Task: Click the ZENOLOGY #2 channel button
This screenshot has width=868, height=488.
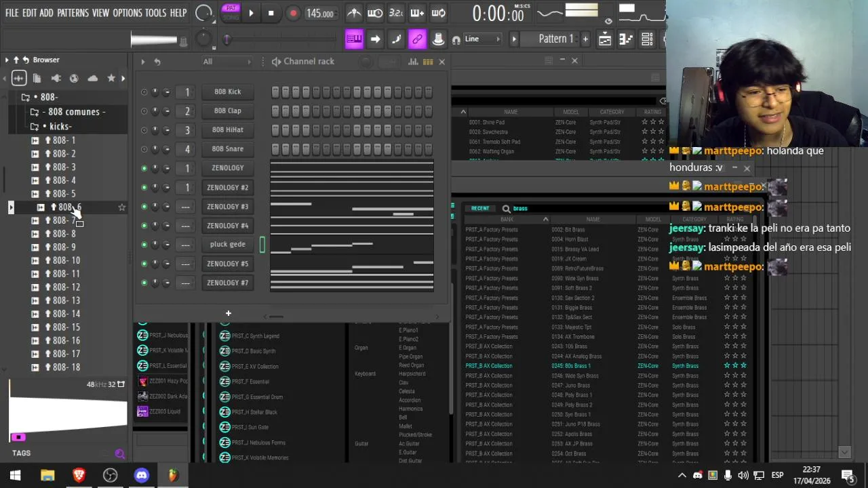Action: [228, 187]
